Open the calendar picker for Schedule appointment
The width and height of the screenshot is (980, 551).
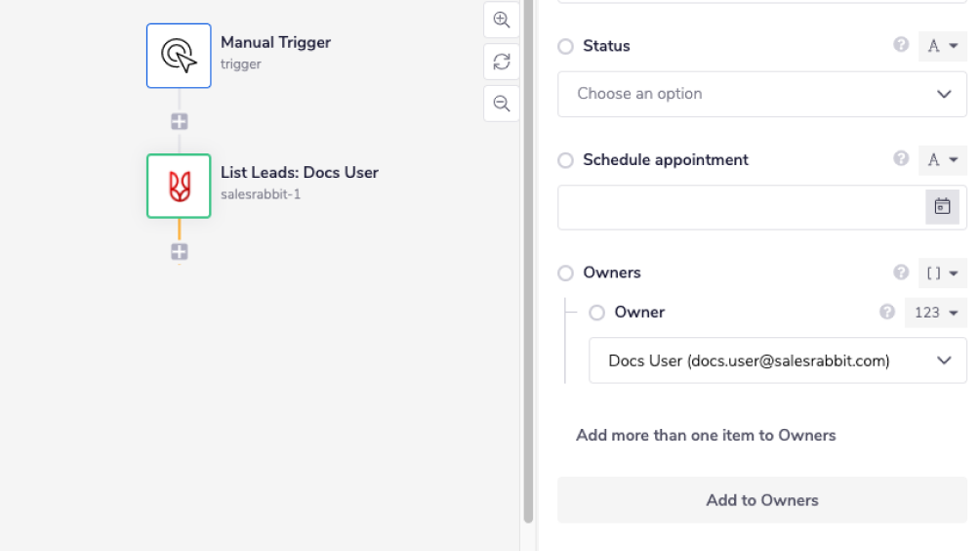point(942,206)
